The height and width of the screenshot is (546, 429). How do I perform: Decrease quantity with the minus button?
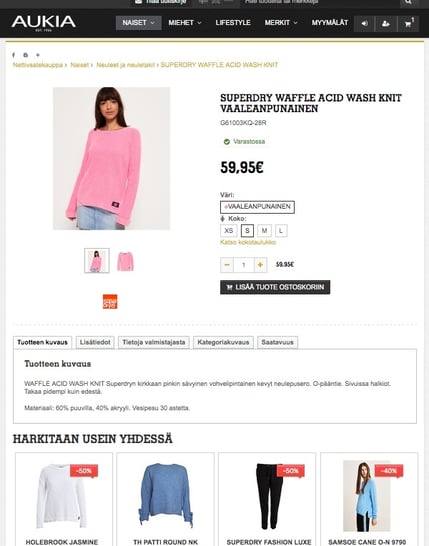[x=227, y=265]
